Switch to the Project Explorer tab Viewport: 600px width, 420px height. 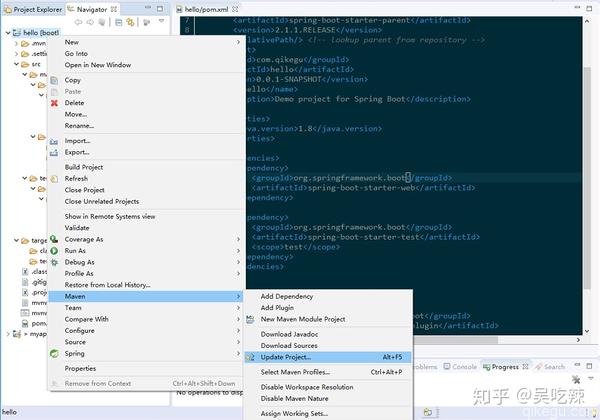(33, 10)
